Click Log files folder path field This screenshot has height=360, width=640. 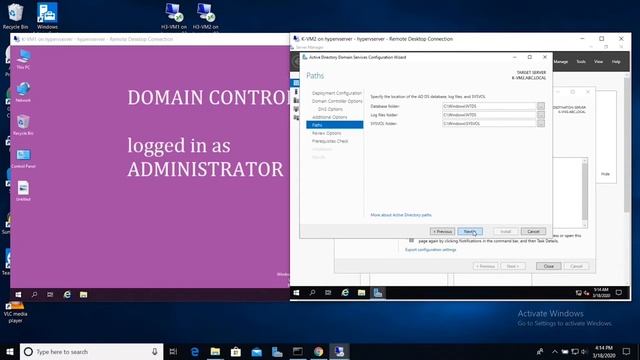[489, 115]
